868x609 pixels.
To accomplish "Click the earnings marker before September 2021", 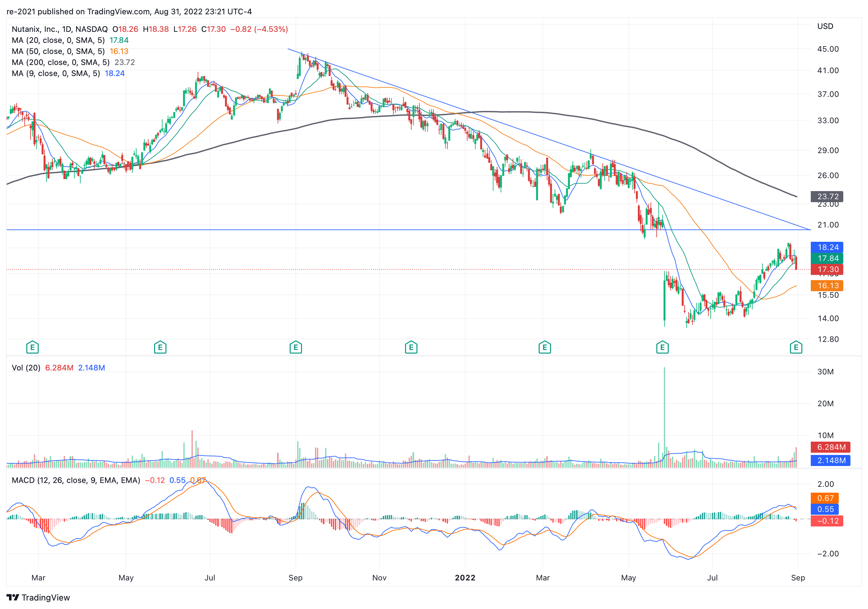I will [296, 347].
